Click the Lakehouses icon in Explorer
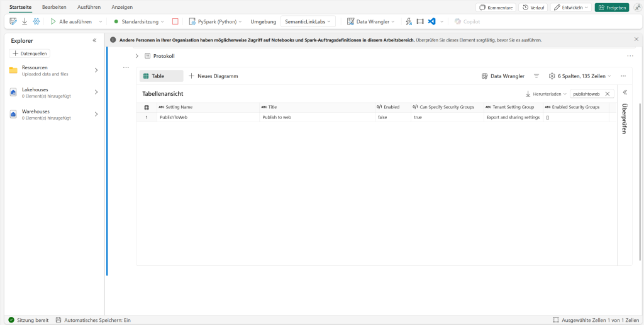The image size is (644, 325). (13, 92)
